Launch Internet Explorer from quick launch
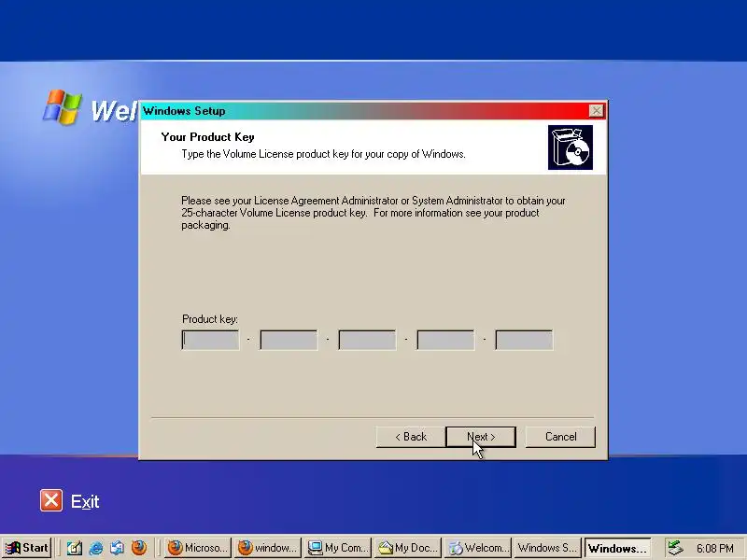 point(95,548)
